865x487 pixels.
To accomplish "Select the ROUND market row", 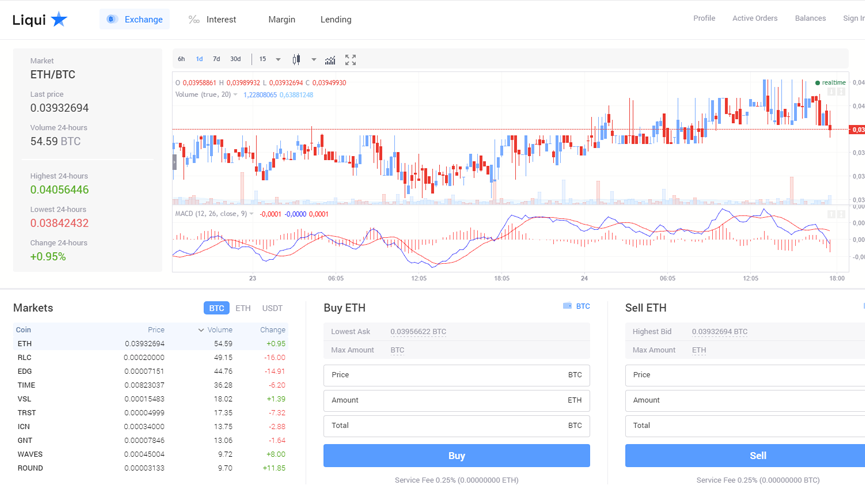I will click(x=151, y=468).
